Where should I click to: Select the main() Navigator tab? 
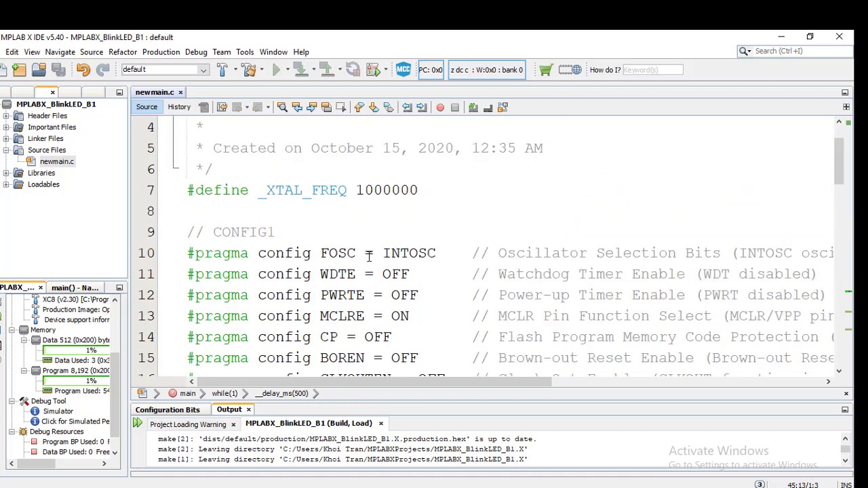pos(75,288)
